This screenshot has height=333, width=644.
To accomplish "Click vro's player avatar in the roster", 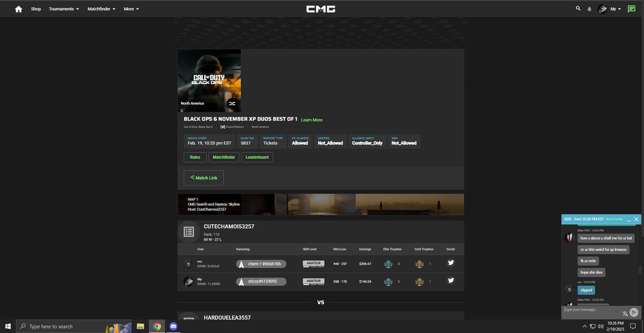I will point(188,264).
